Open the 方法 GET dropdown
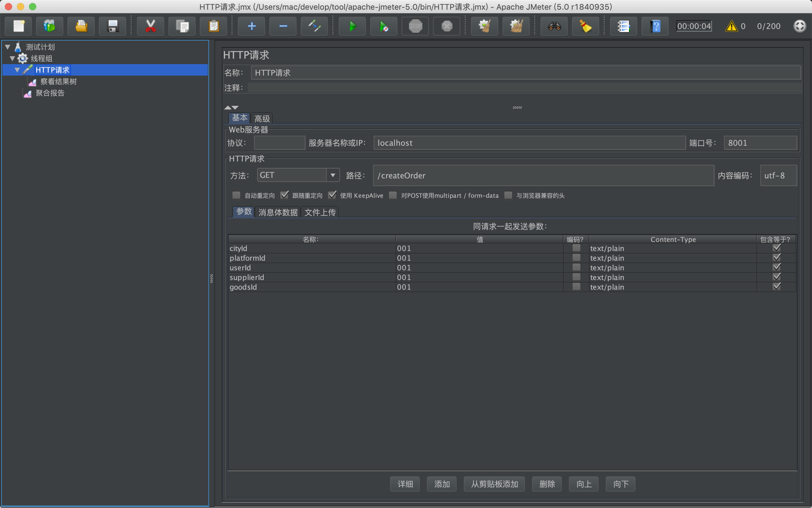The image size is (812, 508). click(333, 175)
